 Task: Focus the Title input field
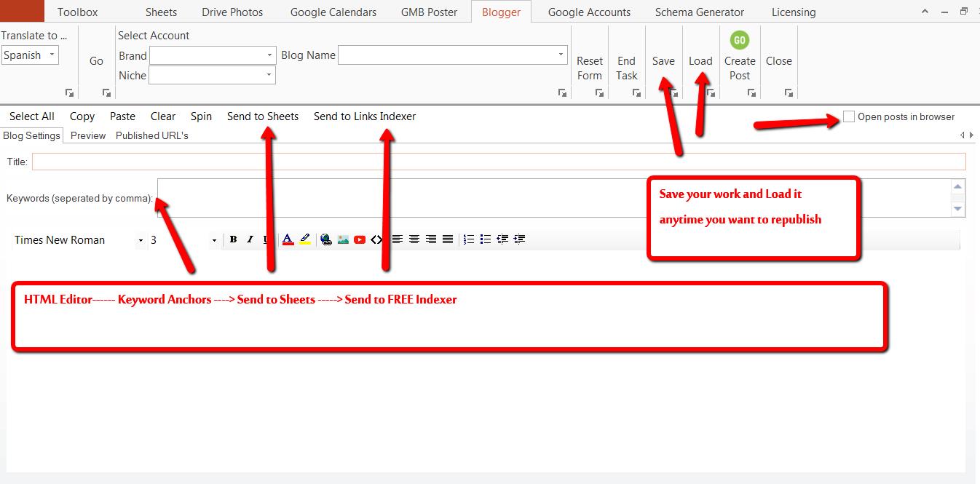coord(499,162)
